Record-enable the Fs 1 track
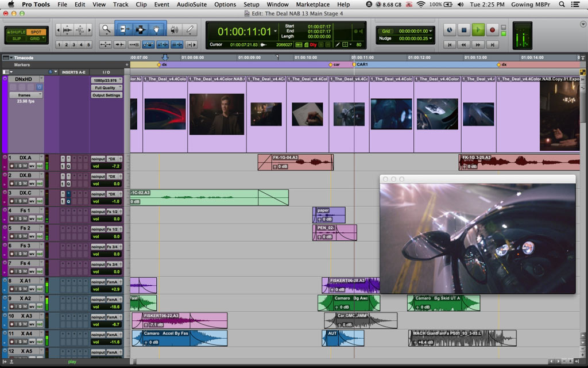Screen dimensions: 588x368 point(12,218)
